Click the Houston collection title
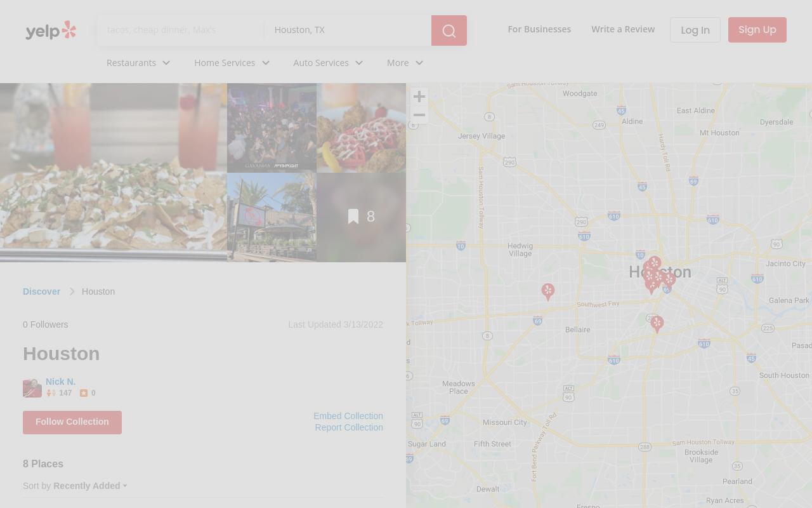 [x=62, y=354]
